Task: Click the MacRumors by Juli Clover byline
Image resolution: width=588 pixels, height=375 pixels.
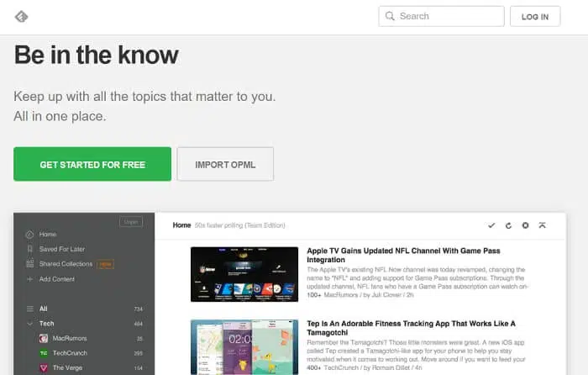Action: click(369, 295)
